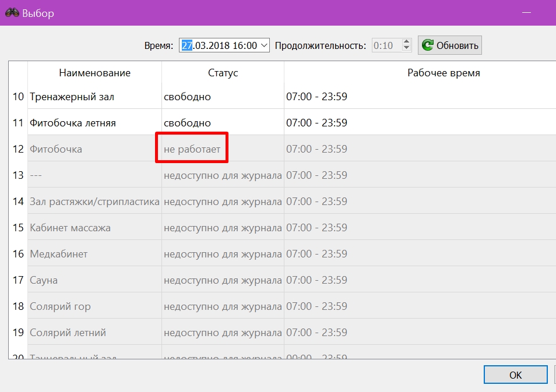Click the row number 19 header
This screenshot has height=392, width=556.
point(18,333)
